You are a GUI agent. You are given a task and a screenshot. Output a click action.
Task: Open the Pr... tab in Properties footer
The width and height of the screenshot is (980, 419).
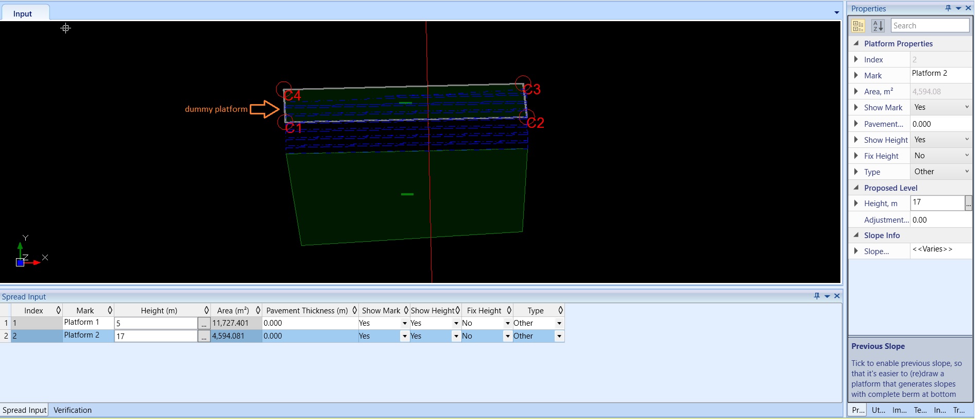pyautogui.click(x=858, y=410)
